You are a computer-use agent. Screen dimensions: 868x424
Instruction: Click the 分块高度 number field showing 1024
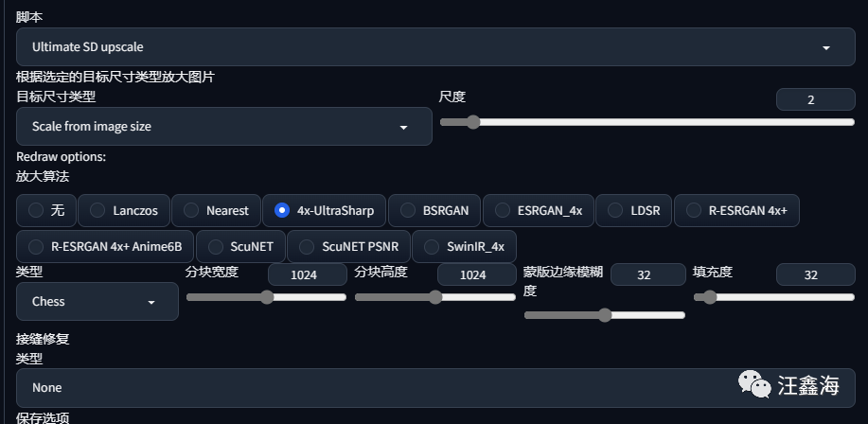477,274
